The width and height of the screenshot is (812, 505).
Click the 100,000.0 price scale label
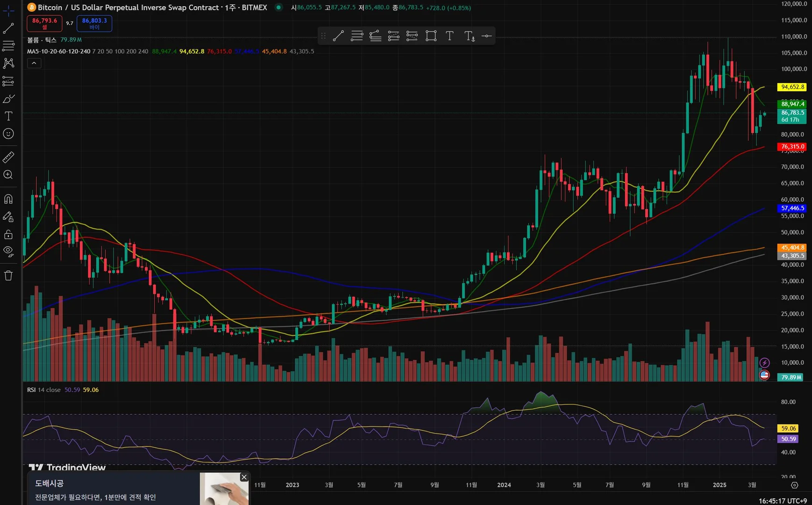pyautogui.click(x=794, y=69)
